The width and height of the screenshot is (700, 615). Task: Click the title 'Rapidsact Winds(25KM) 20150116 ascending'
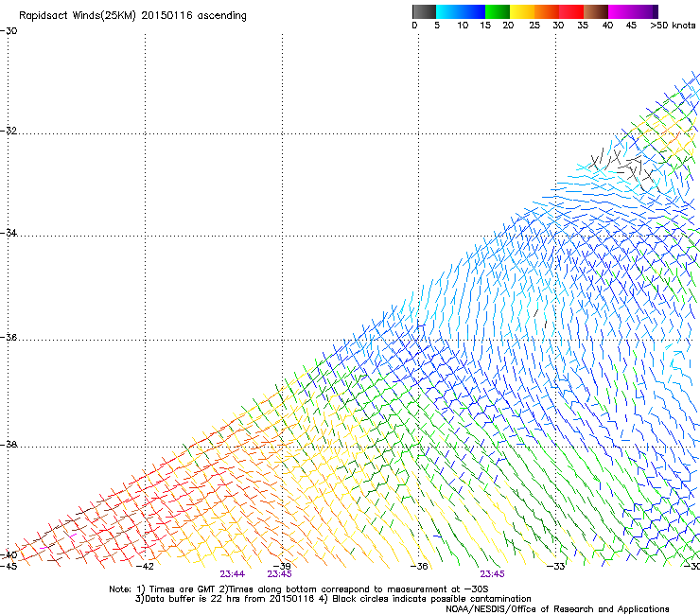(132, 16)
